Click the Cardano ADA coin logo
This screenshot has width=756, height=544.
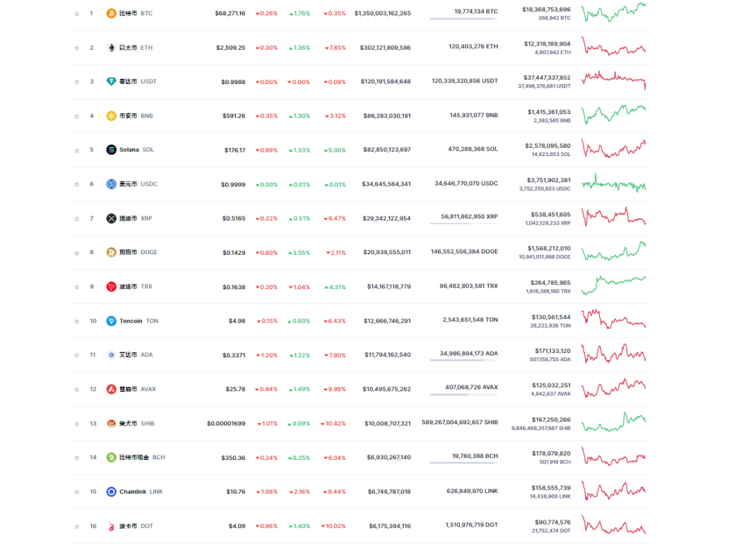[x=111, y=355]
